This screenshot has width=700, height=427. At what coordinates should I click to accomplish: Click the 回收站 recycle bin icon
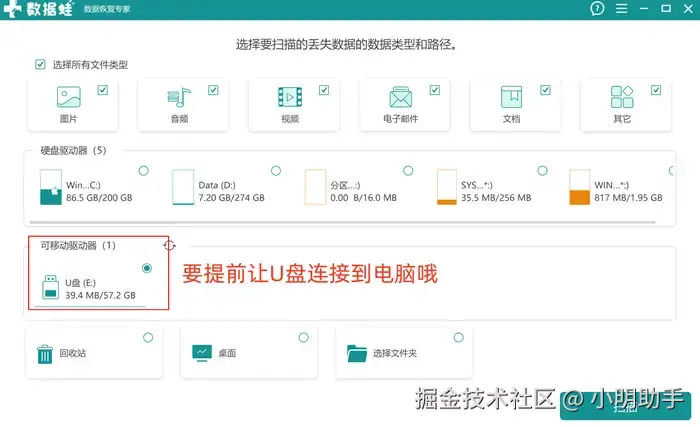(x=45, y=354)
